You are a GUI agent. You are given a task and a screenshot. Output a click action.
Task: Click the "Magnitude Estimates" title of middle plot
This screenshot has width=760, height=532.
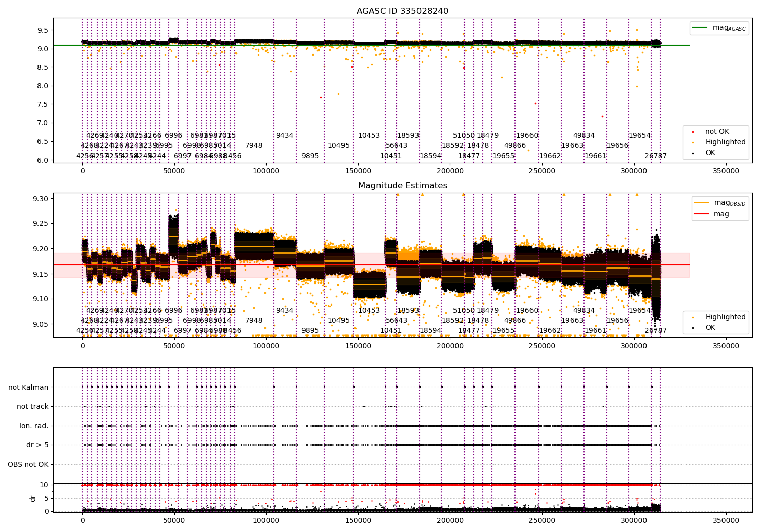click(x=403, y=186)
